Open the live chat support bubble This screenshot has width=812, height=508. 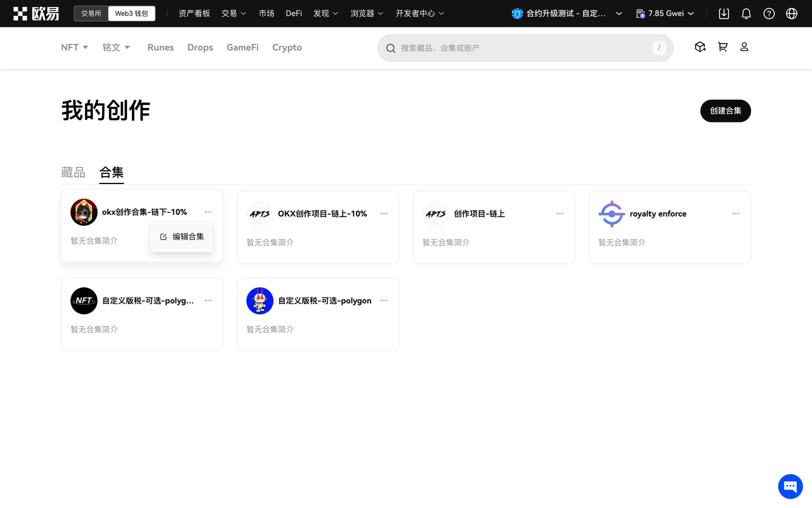(x=790, y=487)
